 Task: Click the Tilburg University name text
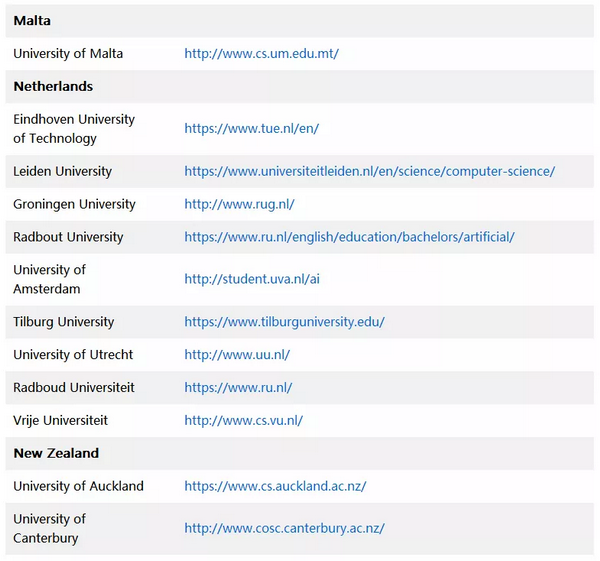tap(63, 322)
